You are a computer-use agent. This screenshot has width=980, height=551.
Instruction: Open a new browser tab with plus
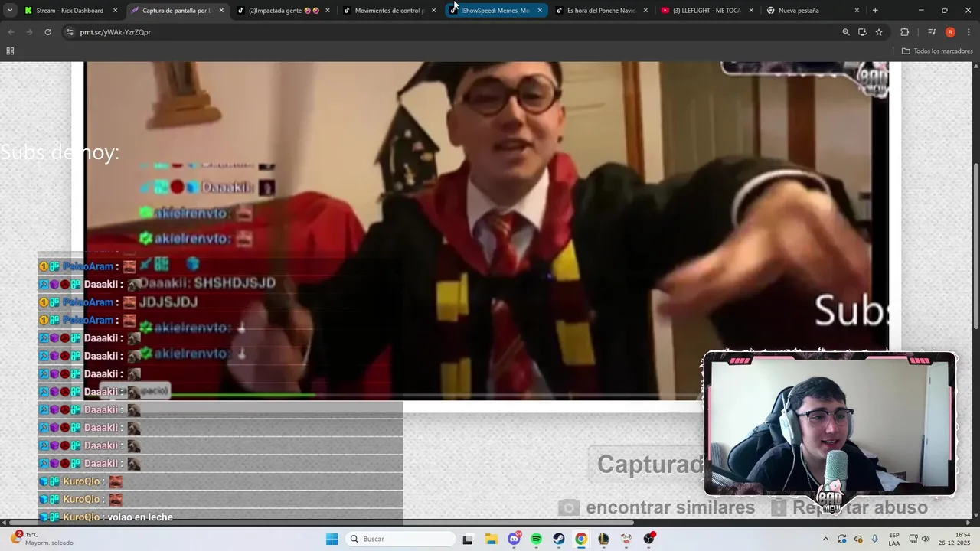pos(875,11)
